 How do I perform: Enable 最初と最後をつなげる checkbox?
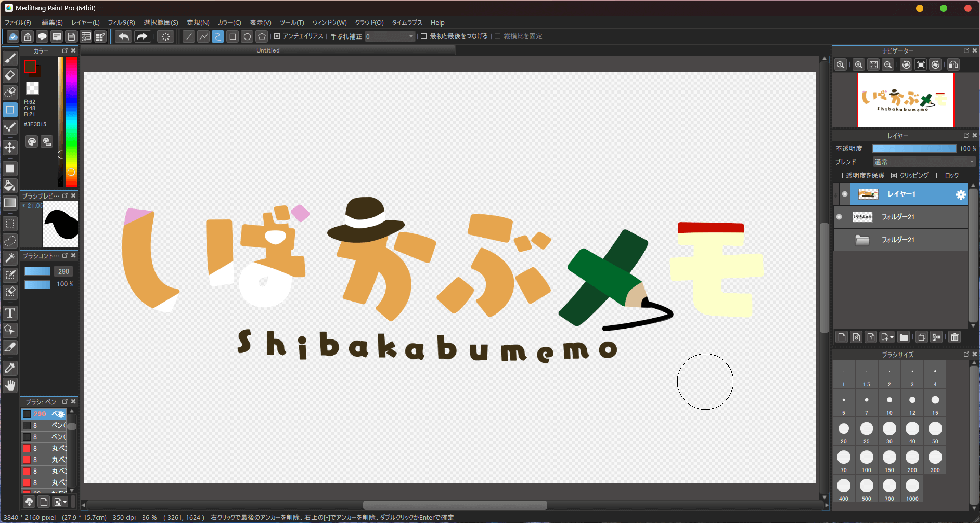point(424,36)
